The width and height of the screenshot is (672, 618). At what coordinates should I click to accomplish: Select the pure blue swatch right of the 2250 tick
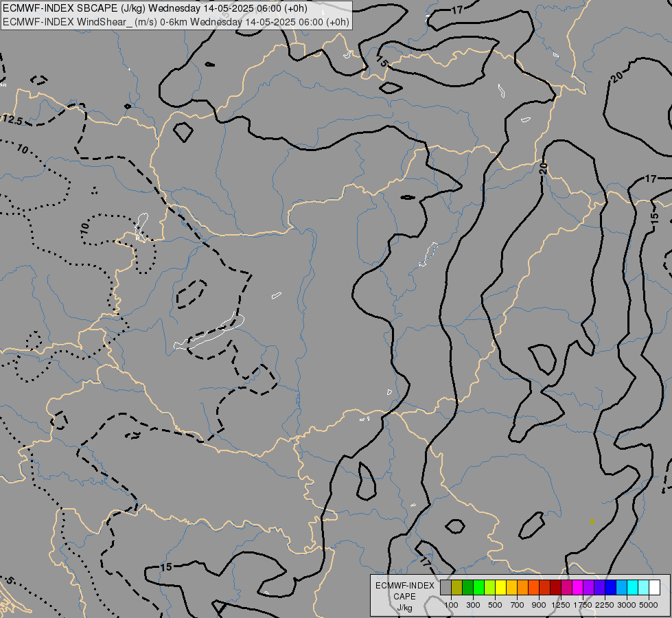(611, 588)
